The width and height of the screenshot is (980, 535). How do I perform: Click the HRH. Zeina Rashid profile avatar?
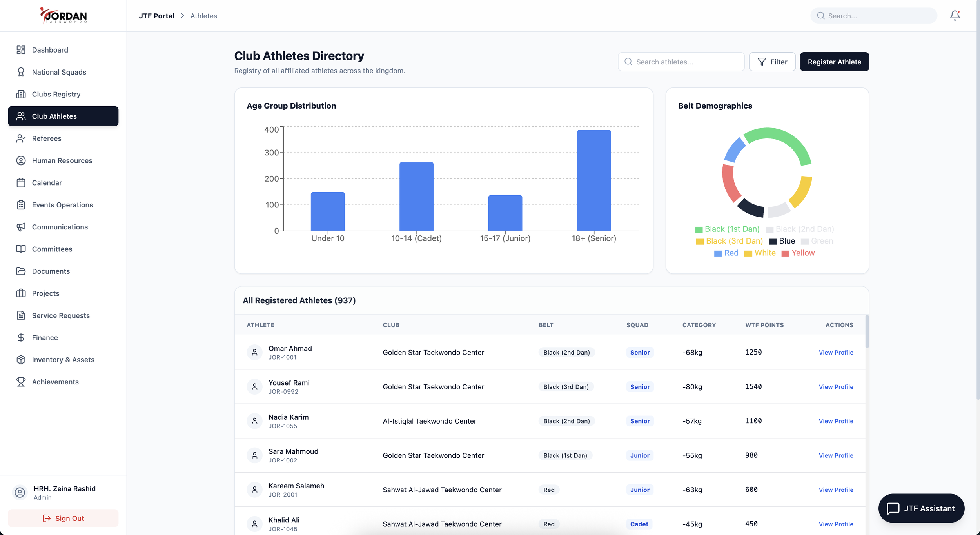20,492
